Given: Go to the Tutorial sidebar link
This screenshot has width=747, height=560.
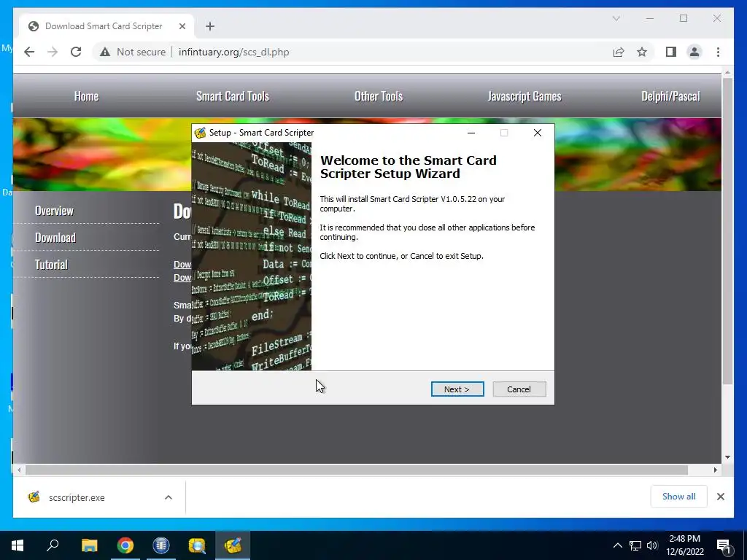Looking at the screenshot, I should click(x=51, y=265).
